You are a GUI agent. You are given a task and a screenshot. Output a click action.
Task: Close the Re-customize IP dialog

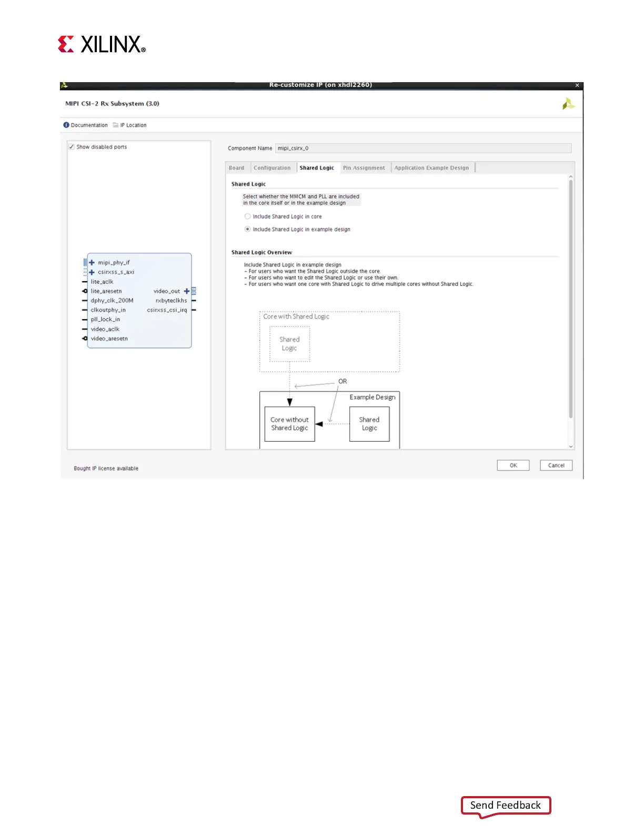[x=577, y=85]
